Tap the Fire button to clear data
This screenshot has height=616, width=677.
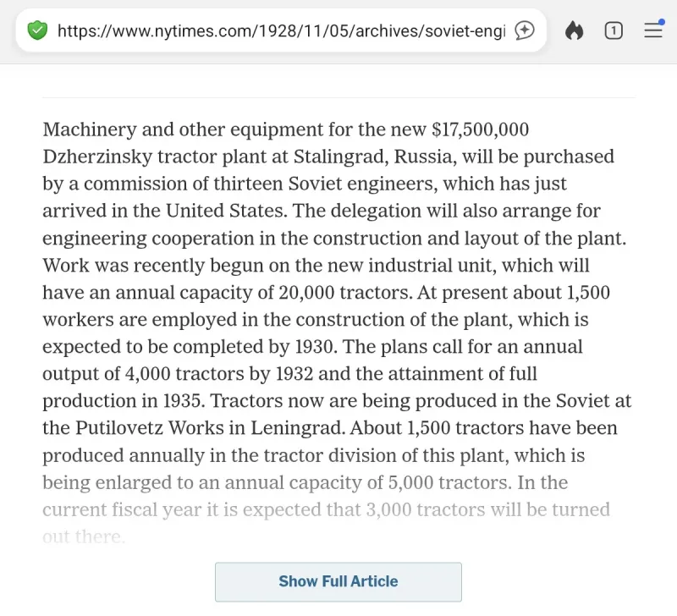(x=574, y=30)
